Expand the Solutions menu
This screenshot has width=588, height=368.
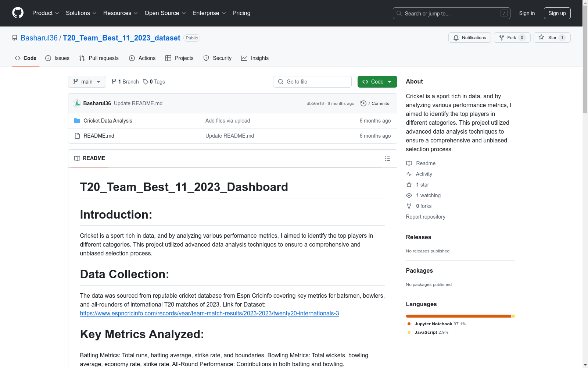click(x=81, y=13)
